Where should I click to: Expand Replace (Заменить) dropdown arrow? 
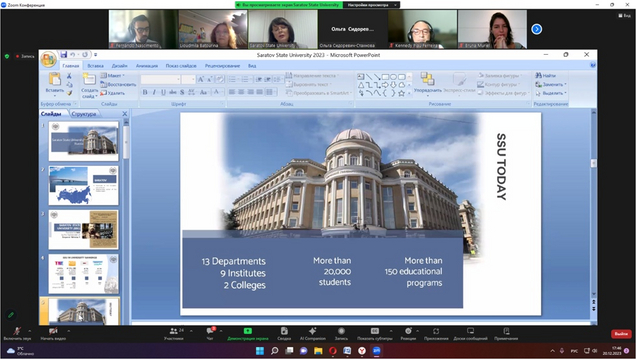565,84
